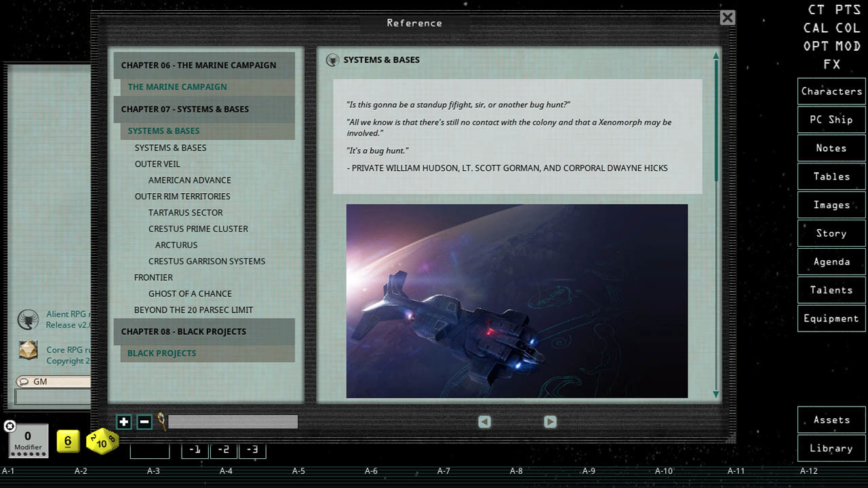Click the magnifying glass search icon
The width and height of the screenshot is (868, 488).
tap(162, 422)
